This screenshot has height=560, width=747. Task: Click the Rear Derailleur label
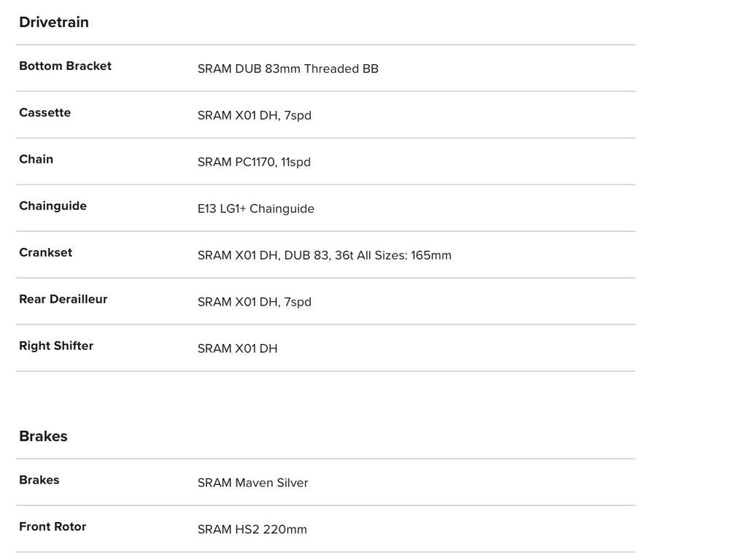click(x=63, y=299)
